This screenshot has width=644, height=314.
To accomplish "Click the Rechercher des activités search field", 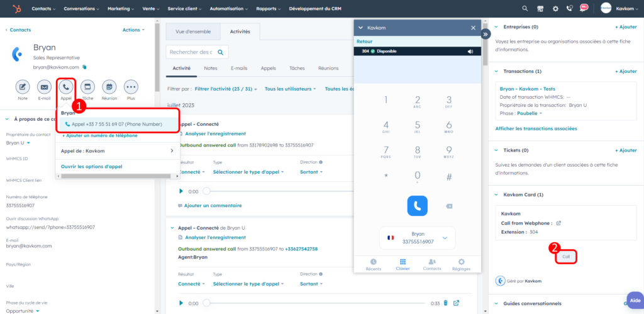I will pyautogui.click(x=192, y=52).
